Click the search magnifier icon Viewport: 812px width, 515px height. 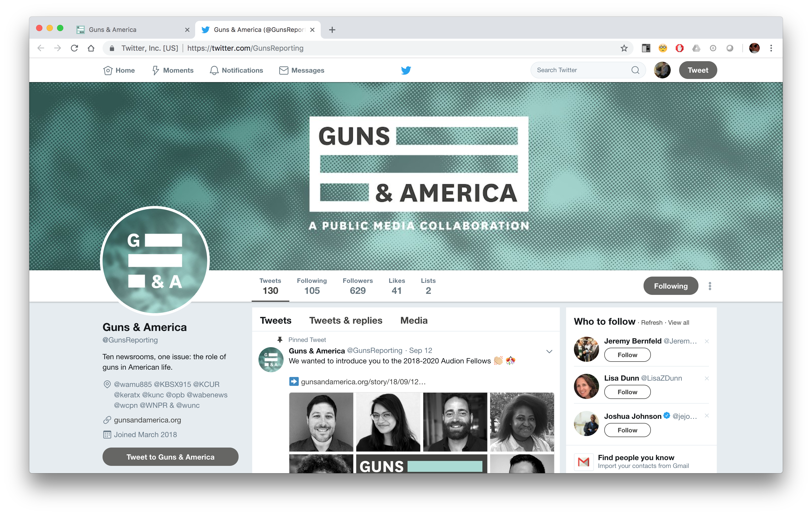pos(635,70)
